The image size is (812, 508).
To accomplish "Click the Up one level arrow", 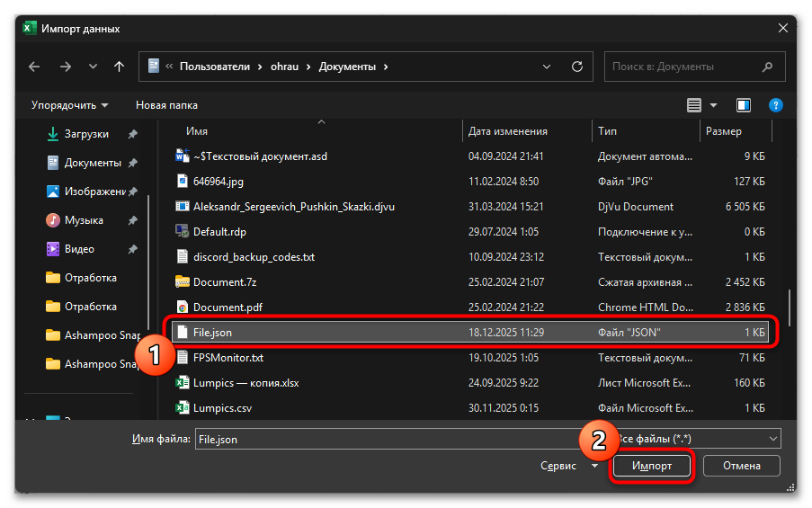I will pyautogui.click(x=120, y=67).
